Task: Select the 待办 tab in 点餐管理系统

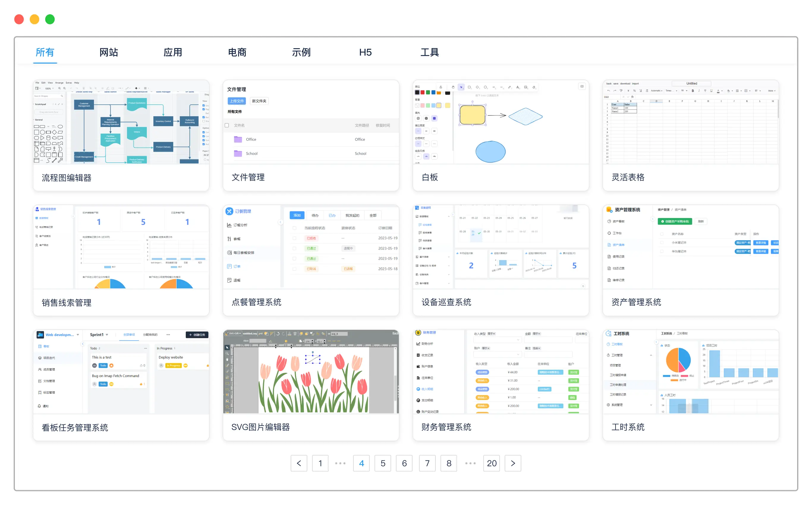Action: pos(315,215)
